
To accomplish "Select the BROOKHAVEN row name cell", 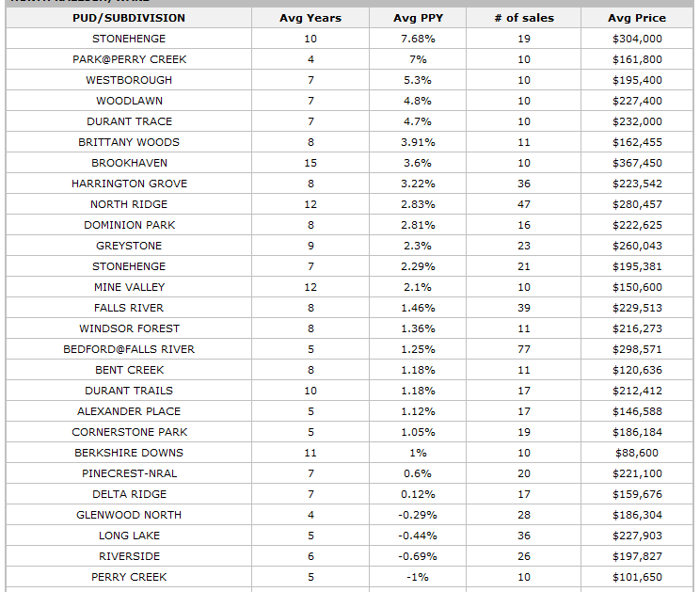I will pos(129,163).
